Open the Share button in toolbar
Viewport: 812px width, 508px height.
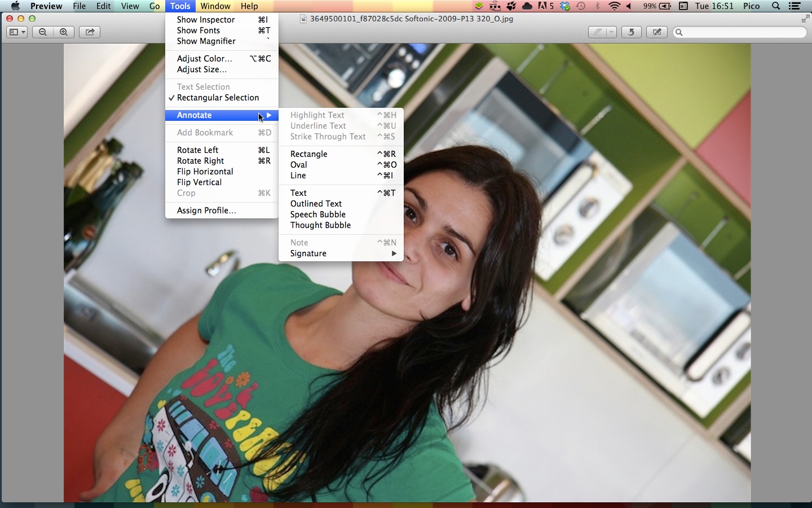click(x=90, y=32)
